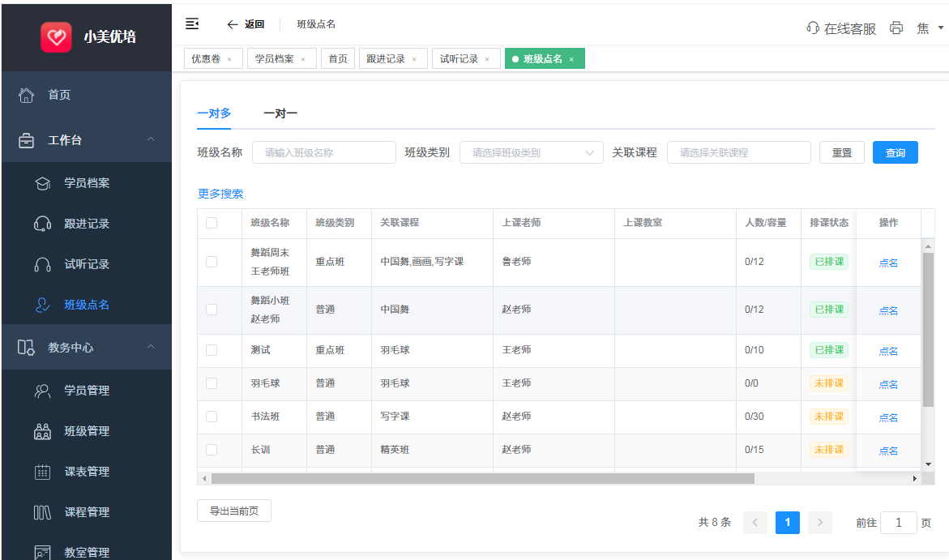
Task: Click the 班级管理 sidebar icon
Action: [x=43, y=431]
